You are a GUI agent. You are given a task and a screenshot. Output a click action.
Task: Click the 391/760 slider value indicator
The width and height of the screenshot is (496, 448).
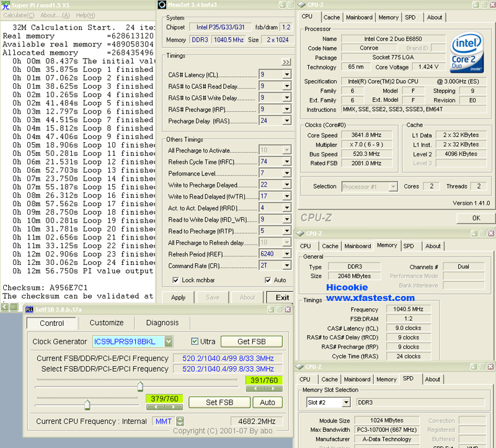264,380
